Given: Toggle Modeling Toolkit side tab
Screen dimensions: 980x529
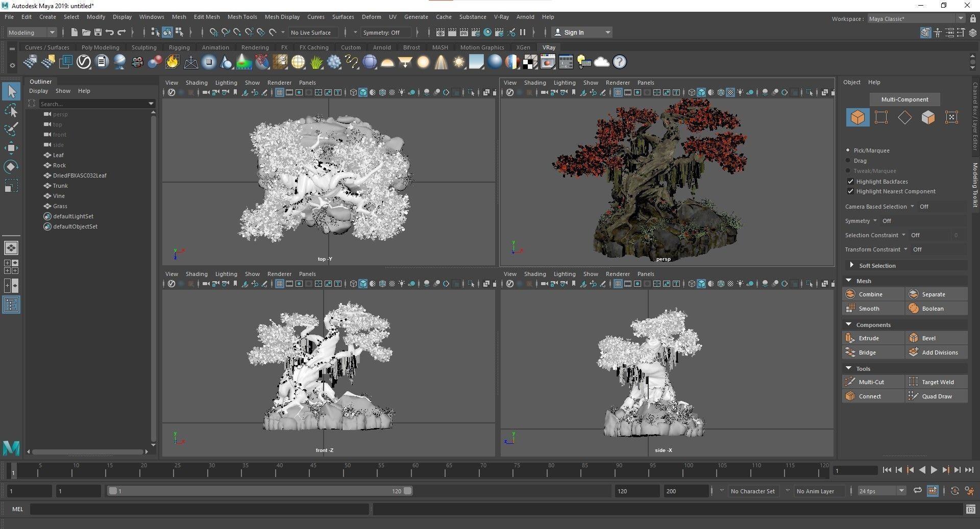Looking at the screenshot, I should coord(975,185).
